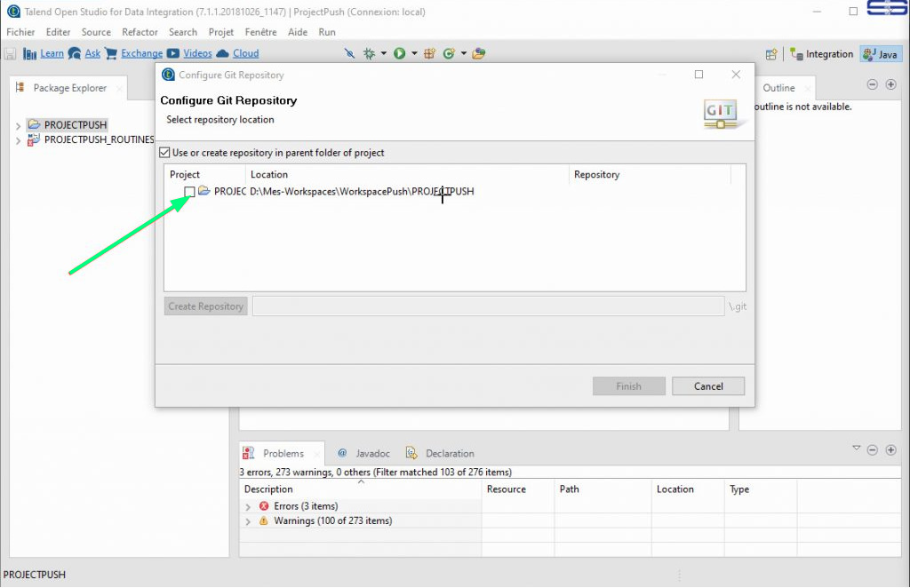Click the Errors red icon in Problems

coord(263,506)
